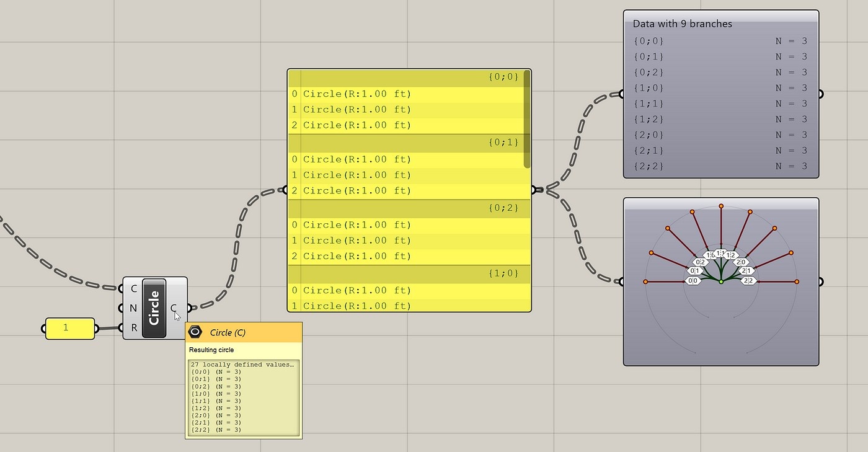Click the 'Data with 9 branches' header
The width and height of the screenshot is (868, 452).
tap(682, 24)
